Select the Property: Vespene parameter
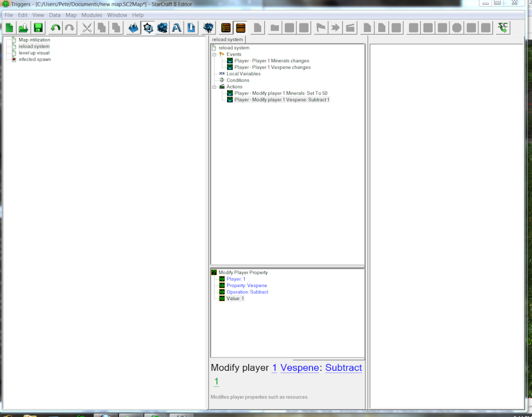Image resolution: width=532 pixels, height=417 pixels. click(247, 286)
